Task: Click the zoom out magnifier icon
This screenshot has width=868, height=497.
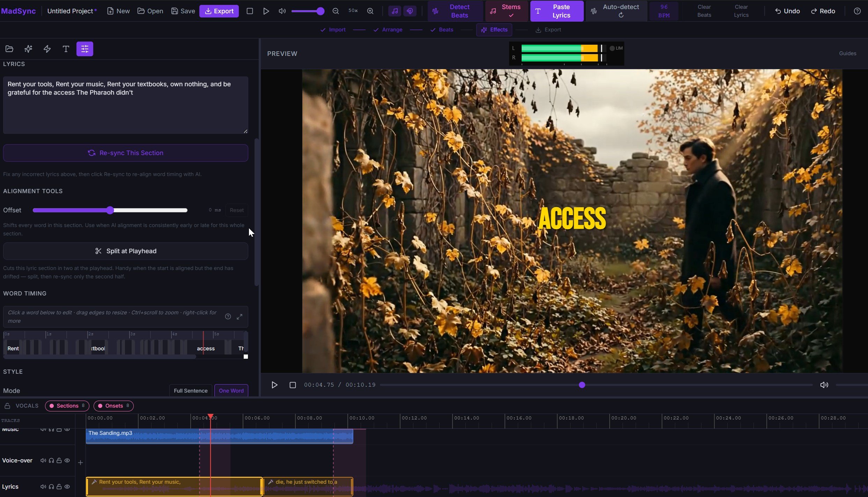Action: tap(336, 11)
